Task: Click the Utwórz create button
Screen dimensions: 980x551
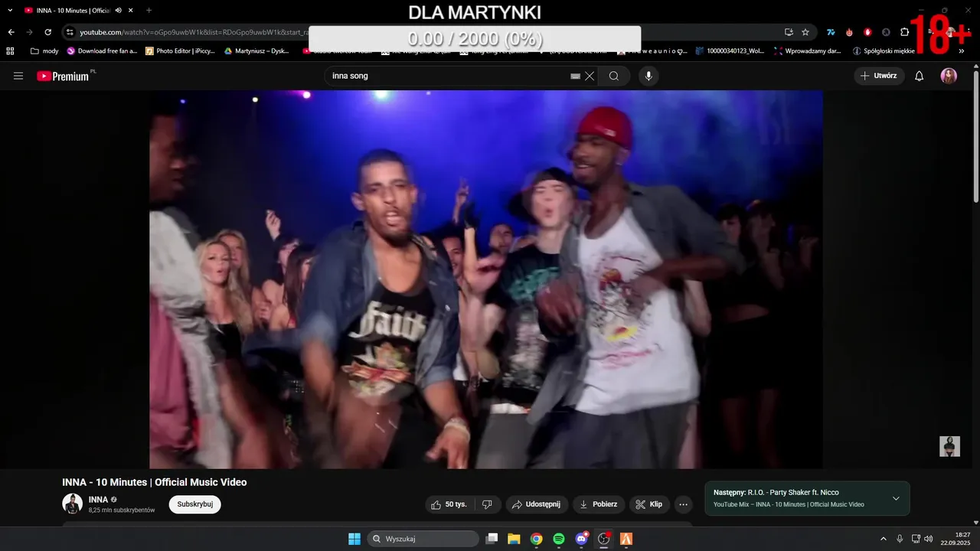Action: (x=879, y=76)
